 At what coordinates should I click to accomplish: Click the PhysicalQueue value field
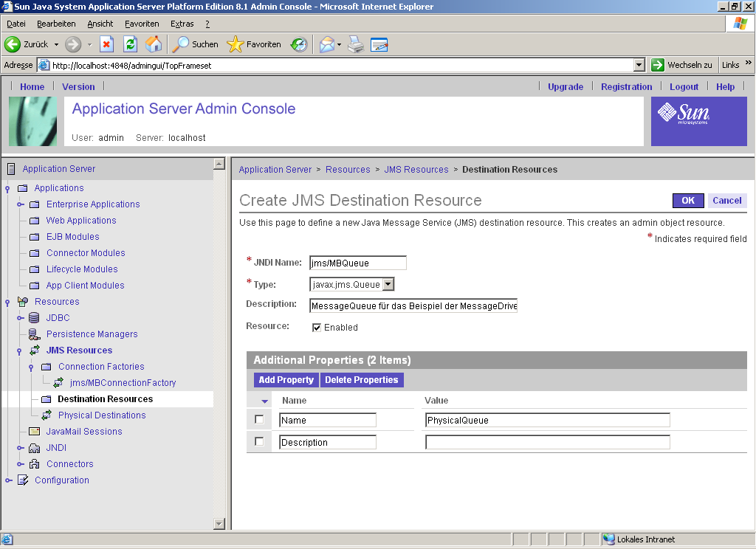[548, 420]
